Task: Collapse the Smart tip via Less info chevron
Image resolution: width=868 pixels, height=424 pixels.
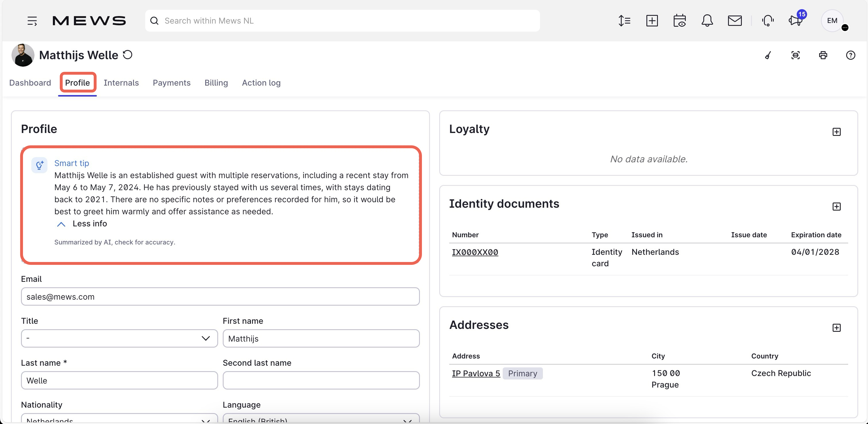Action: 61,224
